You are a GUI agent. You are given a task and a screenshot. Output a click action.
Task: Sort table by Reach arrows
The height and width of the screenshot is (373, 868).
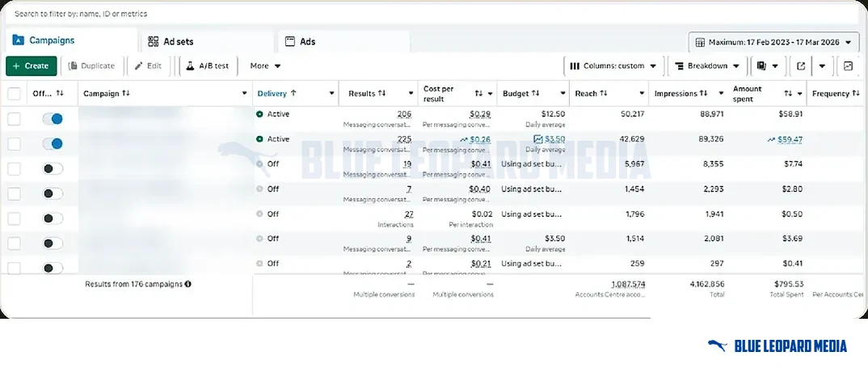point(604,94)
